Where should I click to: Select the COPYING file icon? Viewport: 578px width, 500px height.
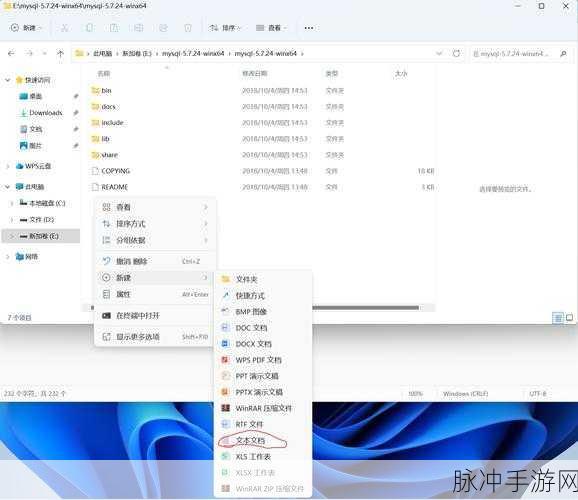(x=95, y=171)
